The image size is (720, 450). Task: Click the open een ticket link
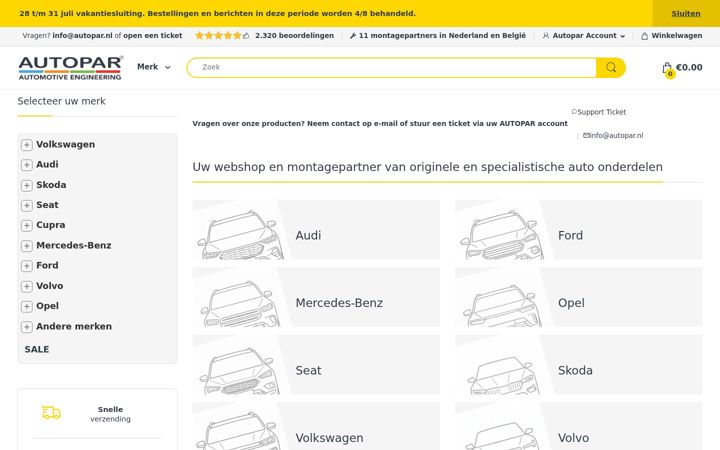[152, 35]
